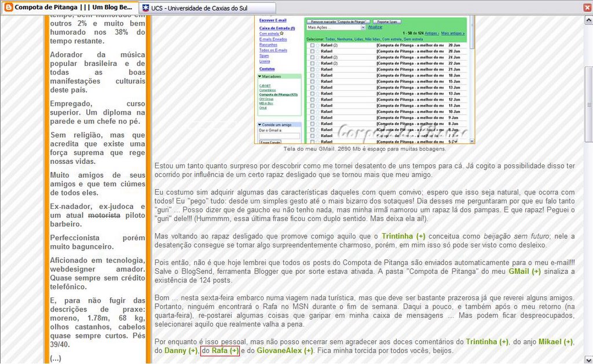Click 'Escrever E-mail' in the Gmail image
The width and height of the screenshot is (593, 364).
(273, 20)
